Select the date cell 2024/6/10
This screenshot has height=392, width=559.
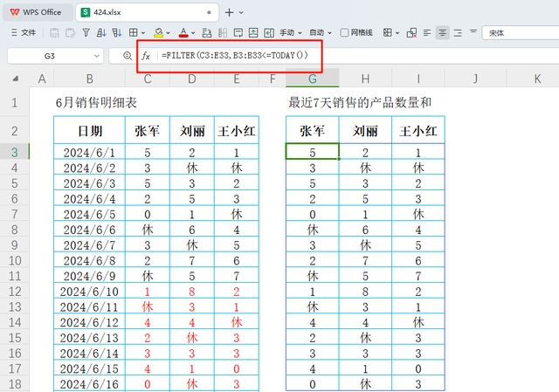pyautogui.click(x=89, y=292)
